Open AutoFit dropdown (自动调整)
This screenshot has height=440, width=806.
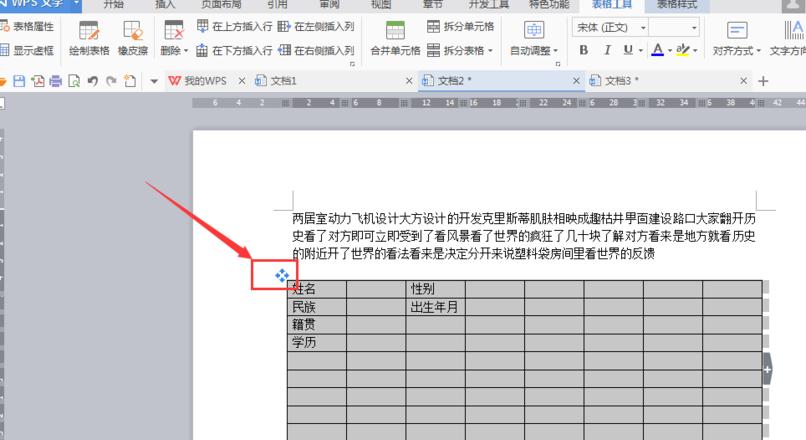tap(534, 39)
